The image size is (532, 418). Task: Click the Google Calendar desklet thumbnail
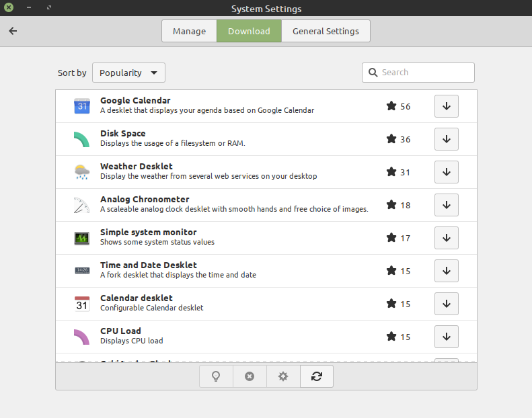click(81, 106)
